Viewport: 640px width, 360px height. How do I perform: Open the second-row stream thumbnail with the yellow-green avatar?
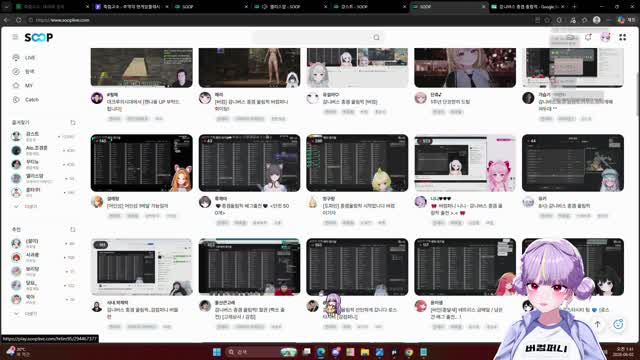click(357, 163)
